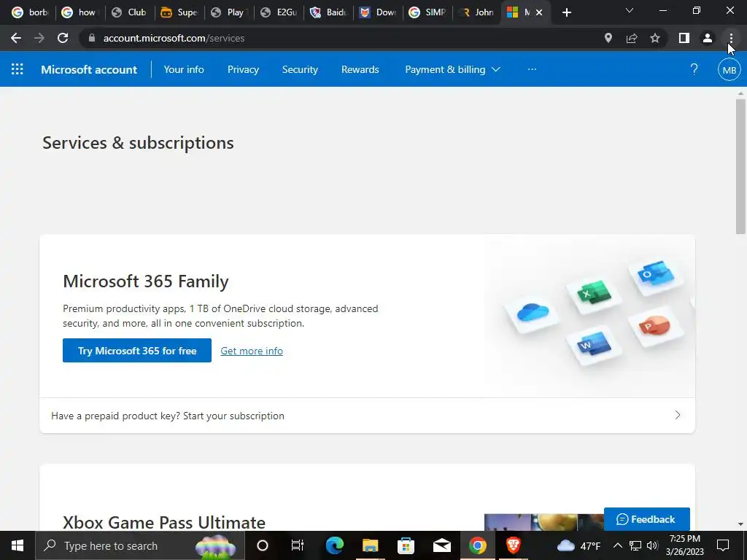Open the Windows Start menu
This screenshot has width=747, height=560.
(18, 545)
